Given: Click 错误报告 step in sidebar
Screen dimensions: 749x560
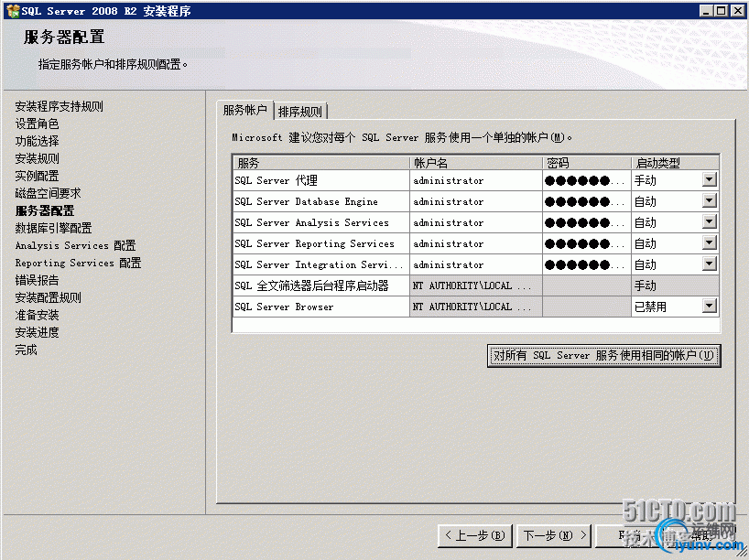Looking at the screenshot, I should tap(37, 280).
